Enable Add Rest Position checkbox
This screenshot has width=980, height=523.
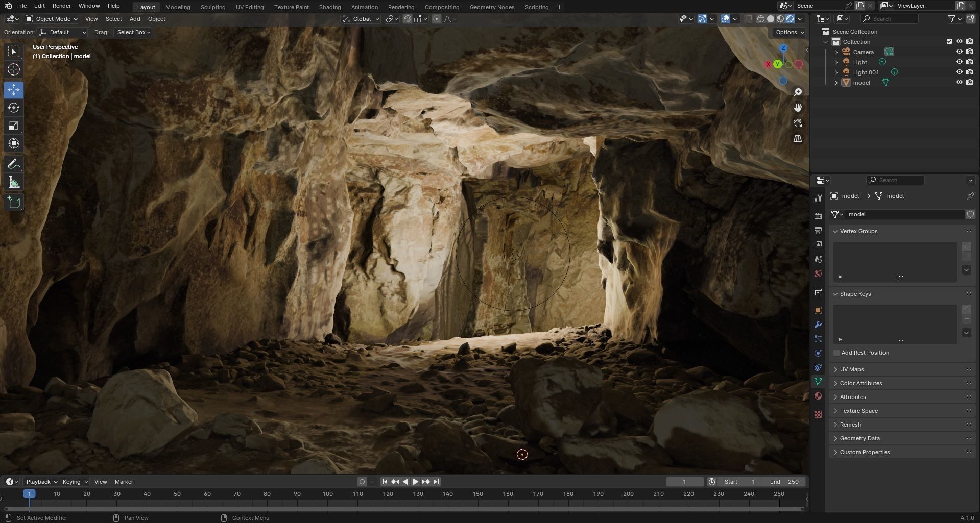click(x=836, y=353)
